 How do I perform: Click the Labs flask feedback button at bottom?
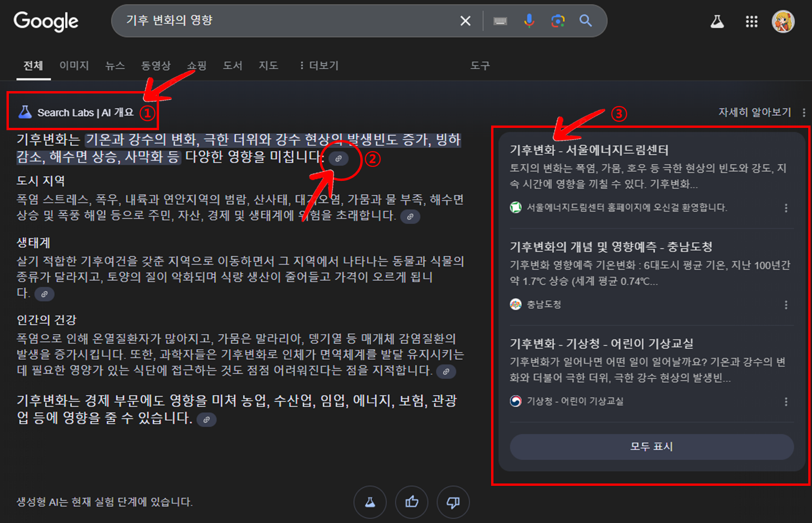click(370, 502)
